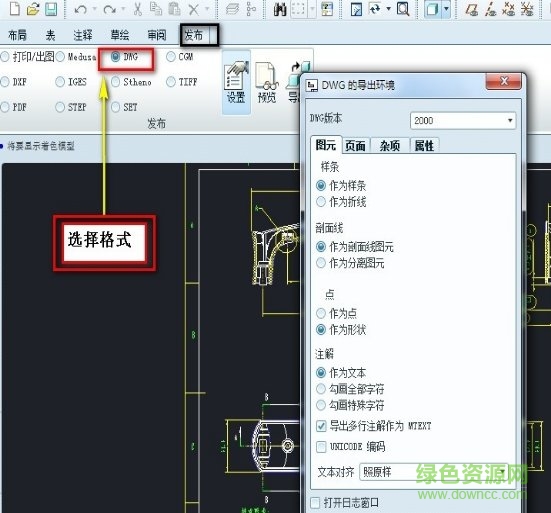Open dropdown arrow next to Undo

(x=95, y=8)
